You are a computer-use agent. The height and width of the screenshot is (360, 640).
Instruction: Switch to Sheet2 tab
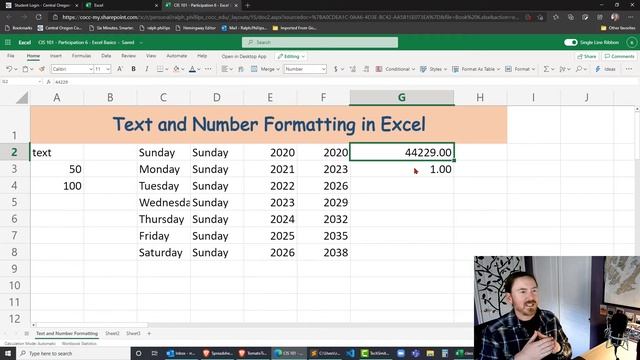(x=112, y=333)
